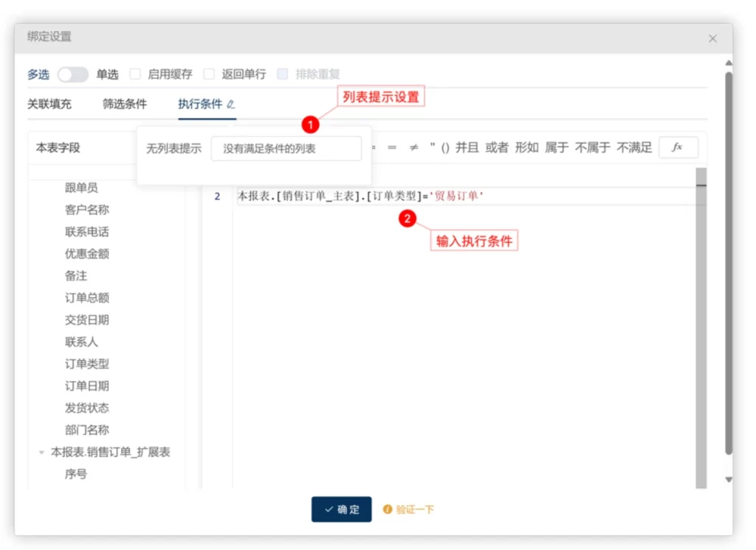Click the info icon next to 验证一下

pyautogui.click(x=387, y=509)
